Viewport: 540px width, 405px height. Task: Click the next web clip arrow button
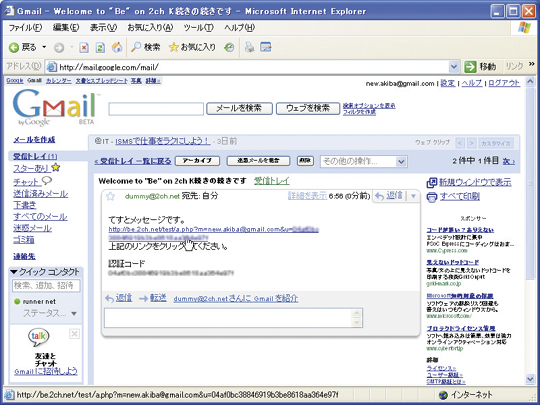coord(472,143)
